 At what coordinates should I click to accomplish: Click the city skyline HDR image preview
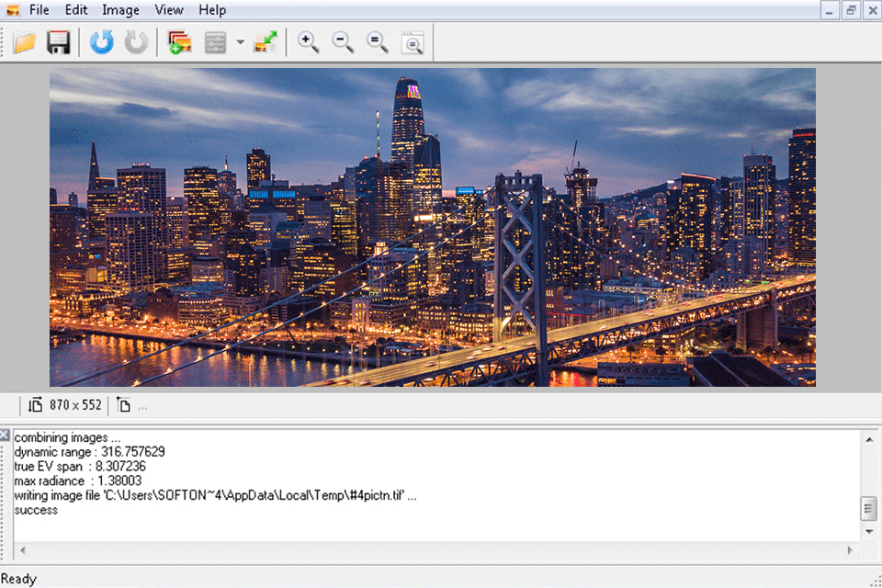(x=433, y=227)
